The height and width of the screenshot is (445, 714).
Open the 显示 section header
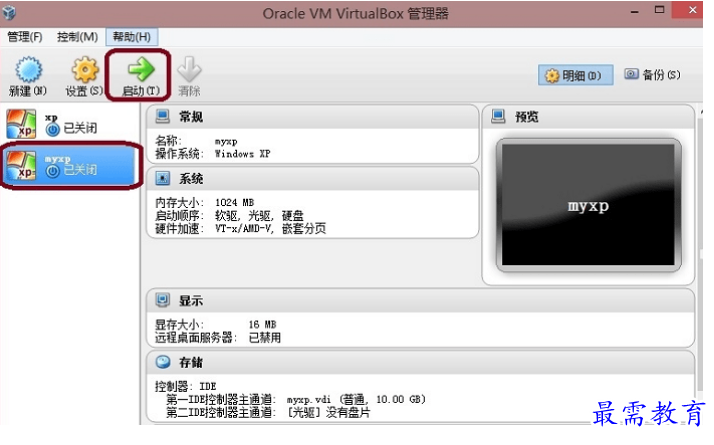(420, 300)
